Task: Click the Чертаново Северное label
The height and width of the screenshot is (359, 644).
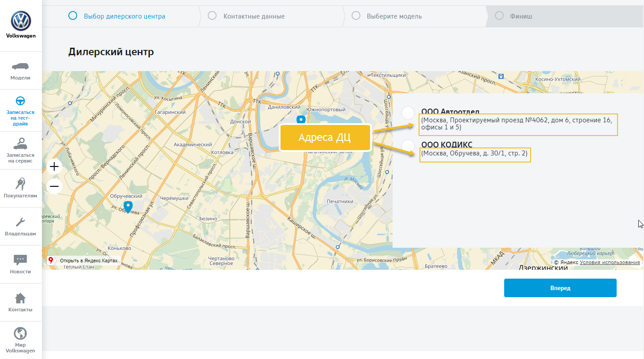Action: [x=221, y=261]
